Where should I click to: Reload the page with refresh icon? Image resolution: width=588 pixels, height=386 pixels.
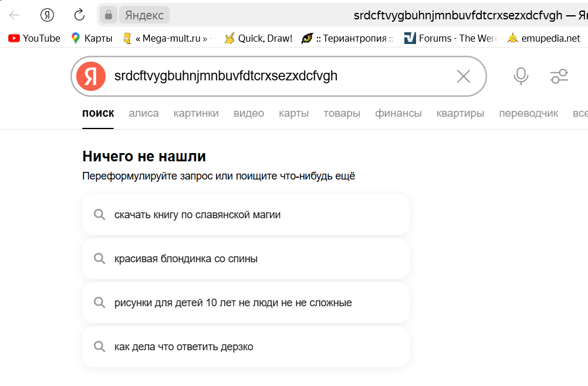coord(79,15)
